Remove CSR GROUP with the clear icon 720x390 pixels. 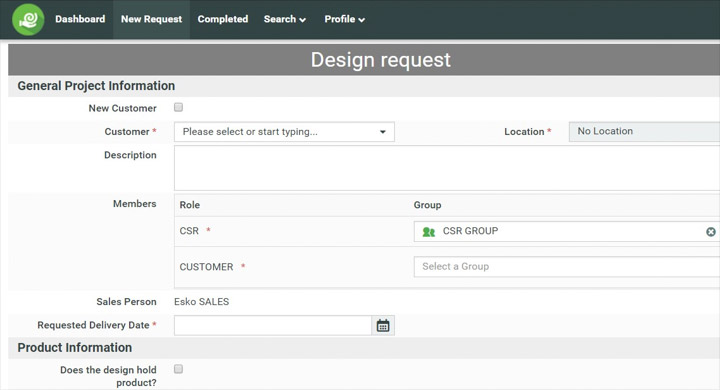point(711,232)
